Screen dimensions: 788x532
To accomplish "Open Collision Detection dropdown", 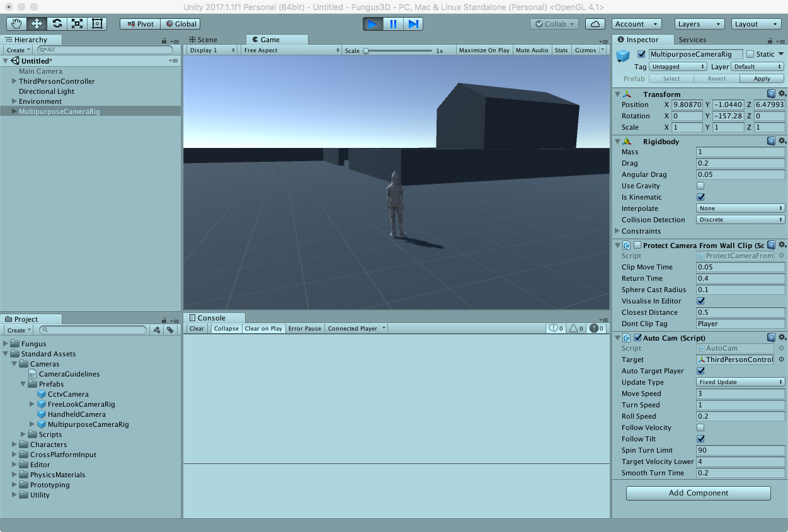I will 741,220.
